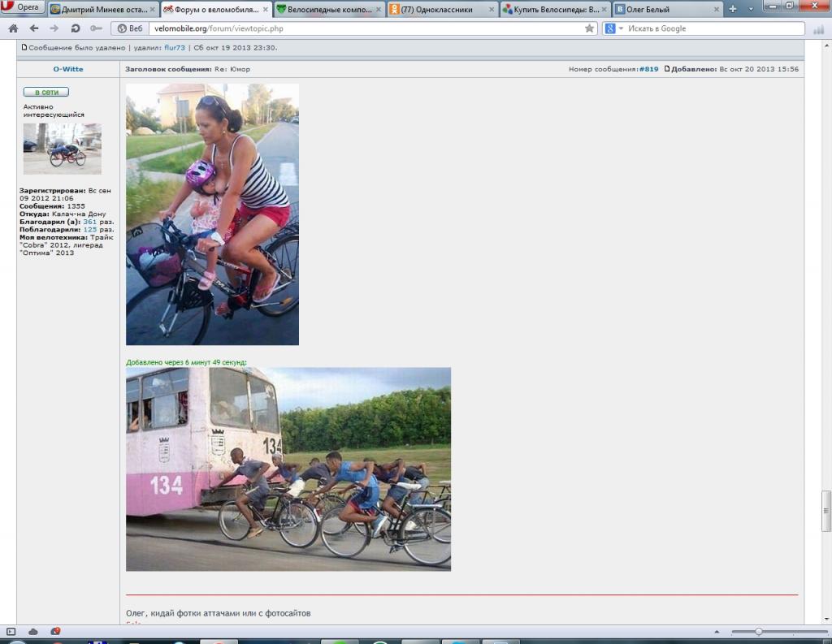Open the woman on bicycle photo
The image size is (832, 644).
click(x=212, y=214)
